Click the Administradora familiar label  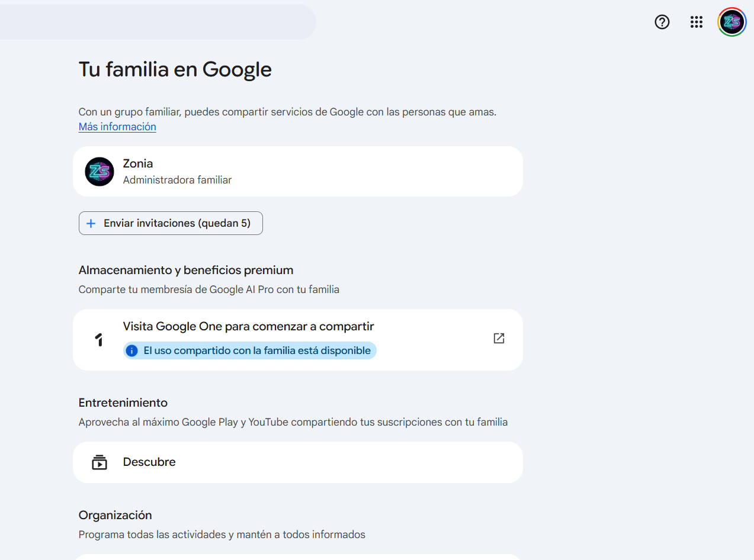coord(177,179)
